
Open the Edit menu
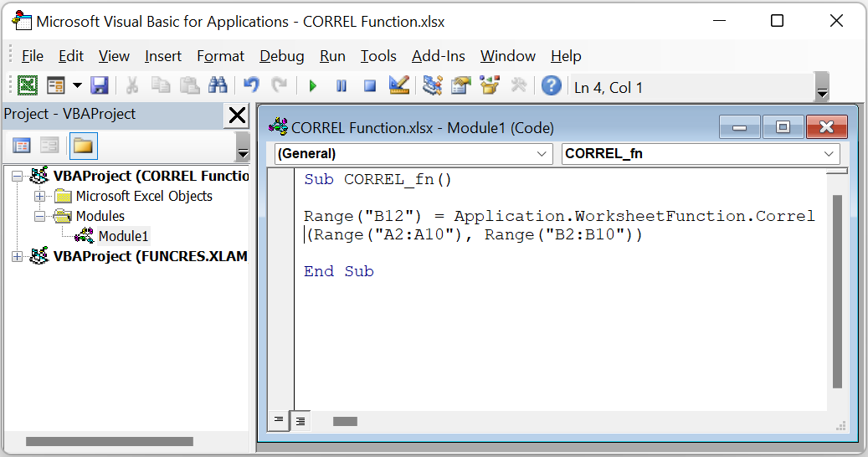(x=71, y=56)
